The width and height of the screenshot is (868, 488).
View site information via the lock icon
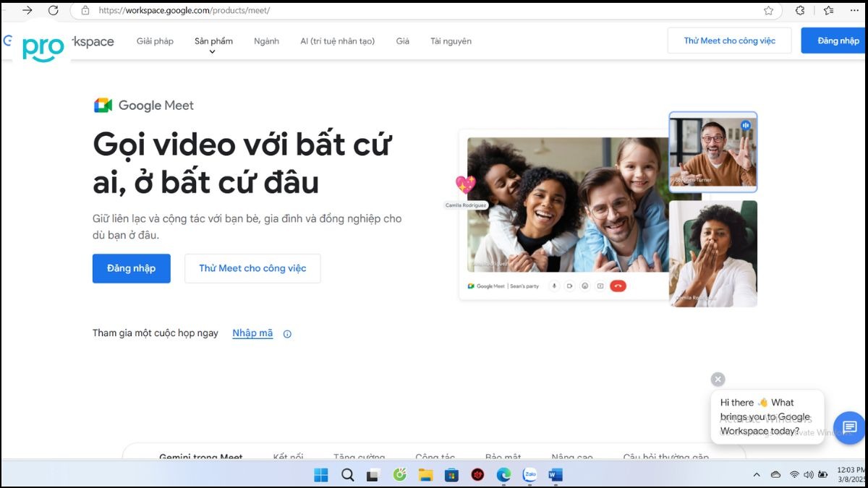coord(85,11)
